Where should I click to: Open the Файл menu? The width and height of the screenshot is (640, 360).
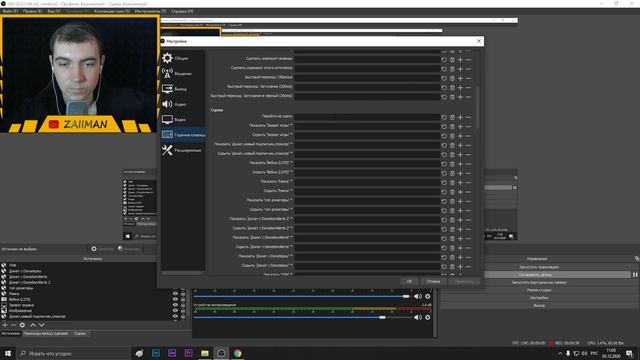[x=10, y=11]
